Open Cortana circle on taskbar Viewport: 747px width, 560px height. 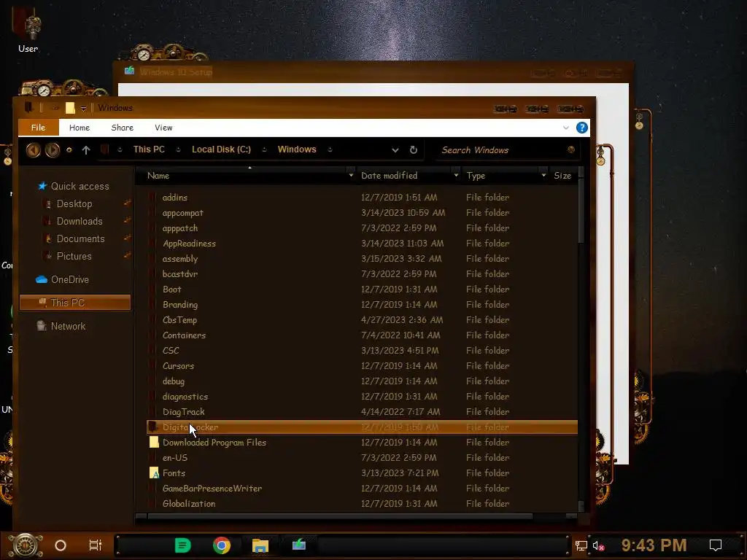pos(61,545)
